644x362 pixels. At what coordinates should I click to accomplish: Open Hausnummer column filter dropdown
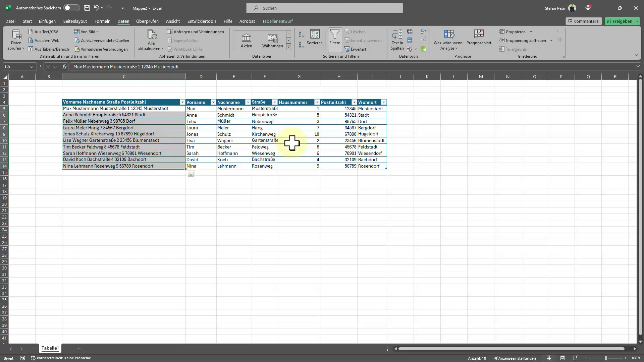[x=317, y=102]
